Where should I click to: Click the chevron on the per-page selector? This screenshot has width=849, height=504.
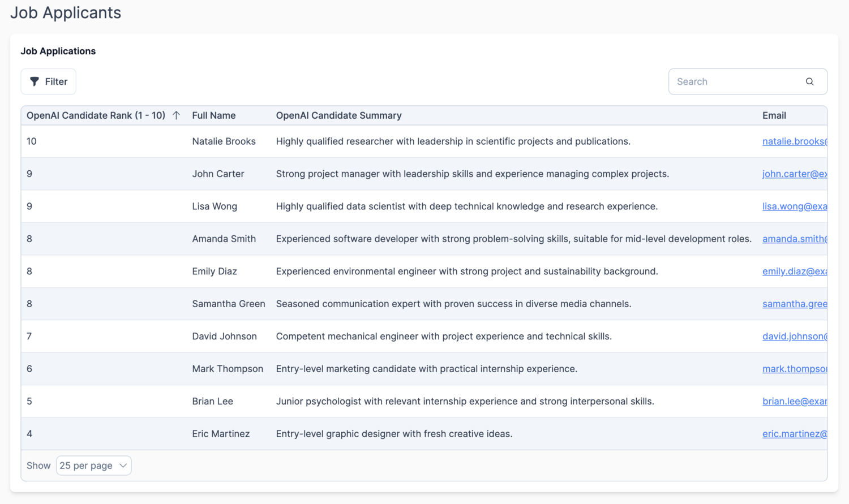(123, 465)
